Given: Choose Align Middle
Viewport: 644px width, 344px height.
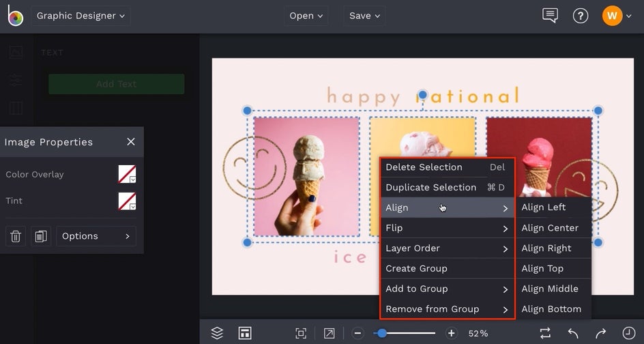Looking at the screenshot, I should (553, 289).
